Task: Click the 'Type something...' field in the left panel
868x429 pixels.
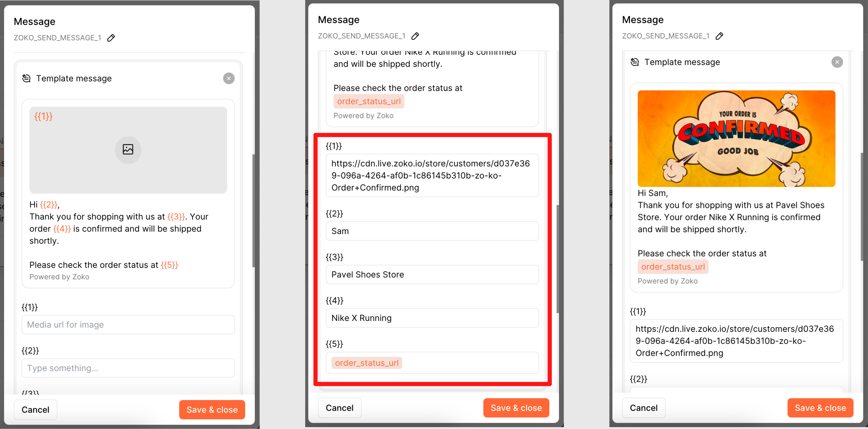Action: (x=128, y=368)
